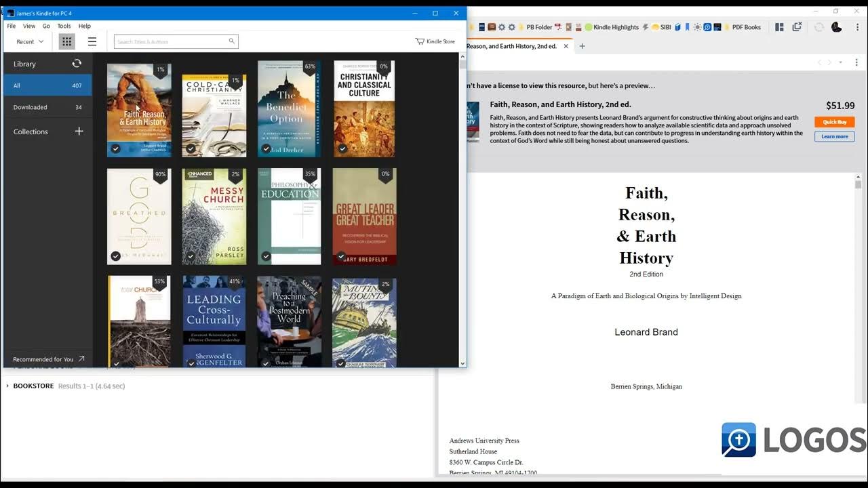
Task: Open Great Leader Great Teacher cover
Action: coord(364,216)
